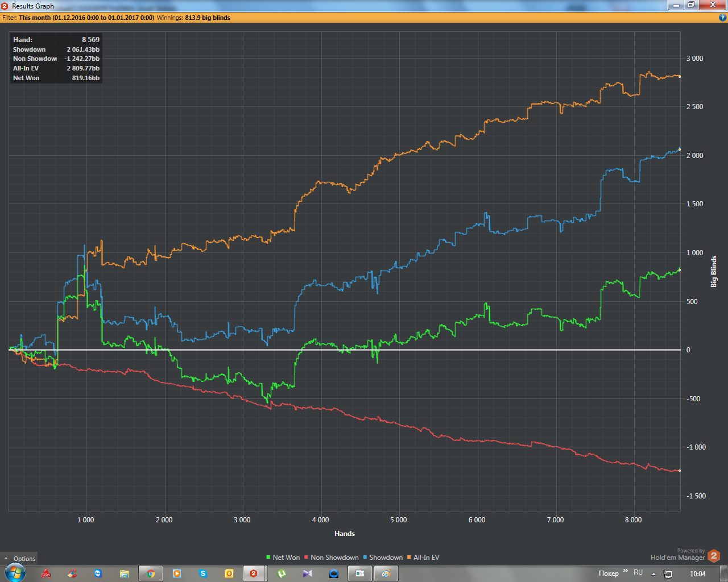Open Visual Studio from the taskbar
Image resolution: width=728 pixels, height=582 pixels.
pyautogui.click(x=308, y=573)
